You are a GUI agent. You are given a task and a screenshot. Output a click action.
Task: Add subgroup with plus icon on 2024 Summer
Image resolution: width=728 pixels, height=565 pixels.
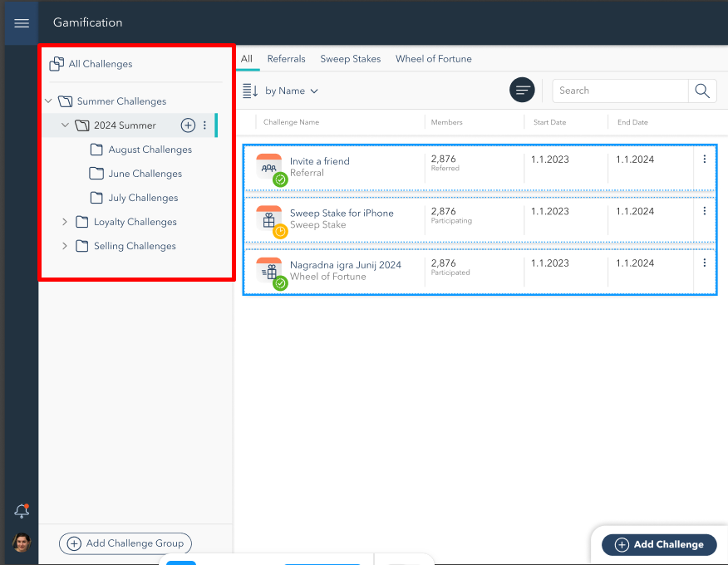(x=188, y=125)
